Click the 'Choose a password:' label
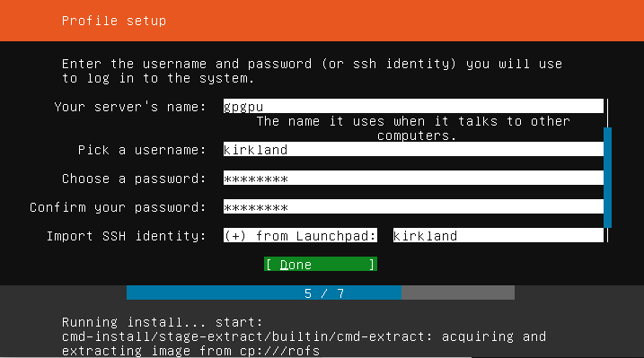The width and height of the screenshot is (644, 358). [x=134, y=179]
